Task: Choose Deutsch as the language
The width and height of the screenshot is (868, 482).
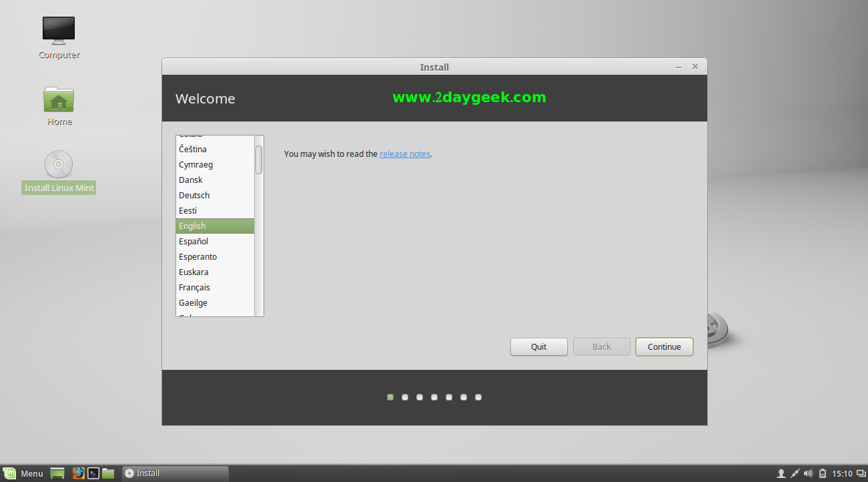Action: [x=215, y=195]
